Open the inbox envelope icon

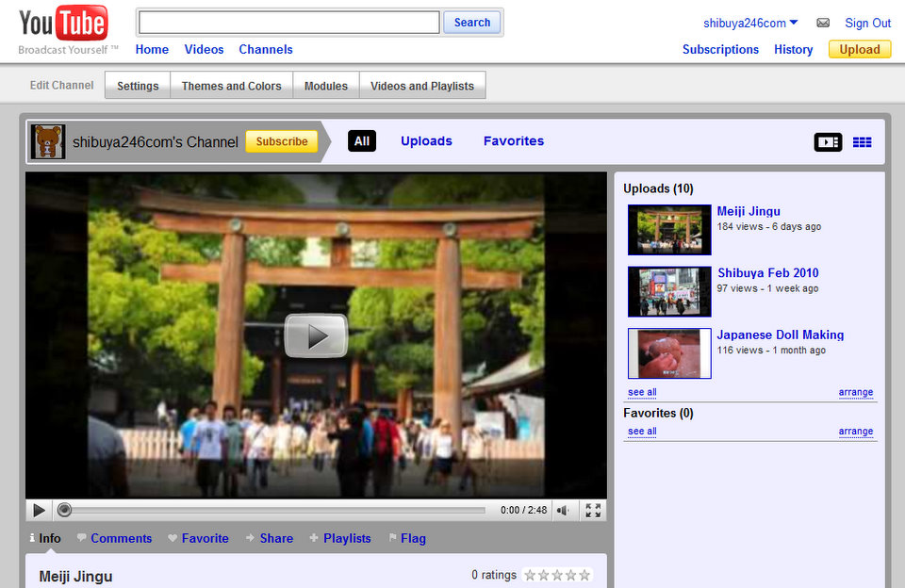(x=823, y=23)
